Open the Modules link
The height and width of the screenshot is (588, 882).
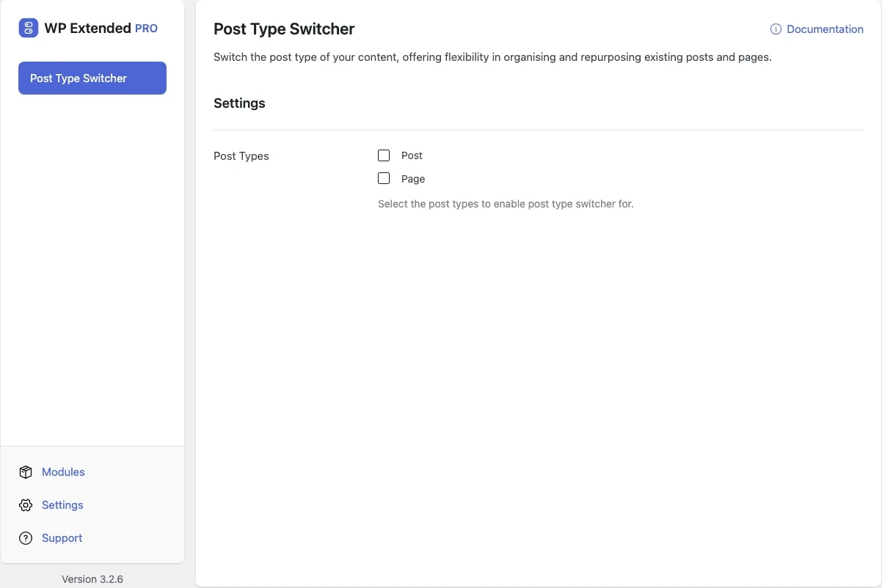coord(63,472)
